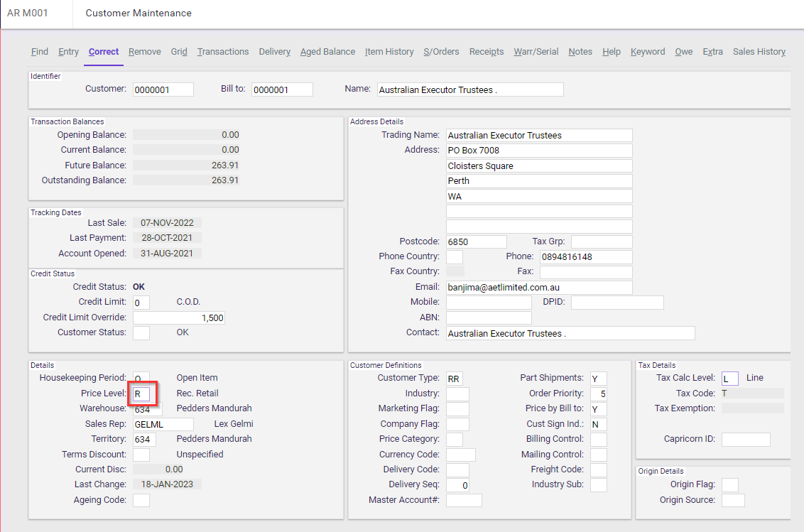The image size is (804, 532).
Task: Click the Credit Limit field
Action: tap(141, 303)
